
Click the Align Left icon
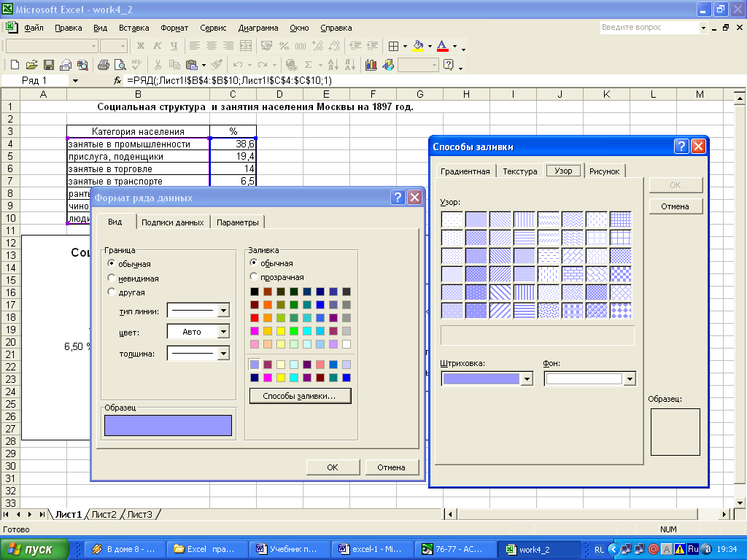pos(194,46)
